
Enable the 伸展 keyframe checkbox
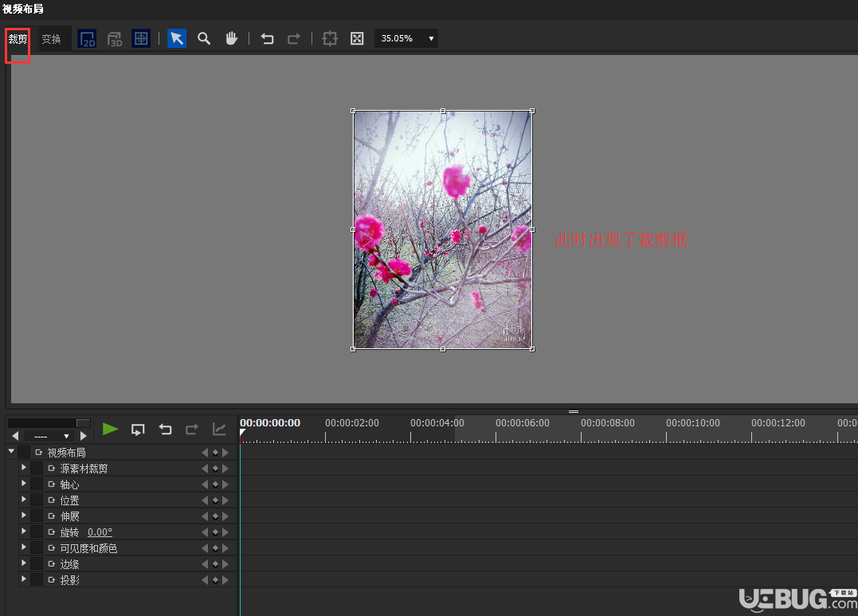[x=37, y=516]
